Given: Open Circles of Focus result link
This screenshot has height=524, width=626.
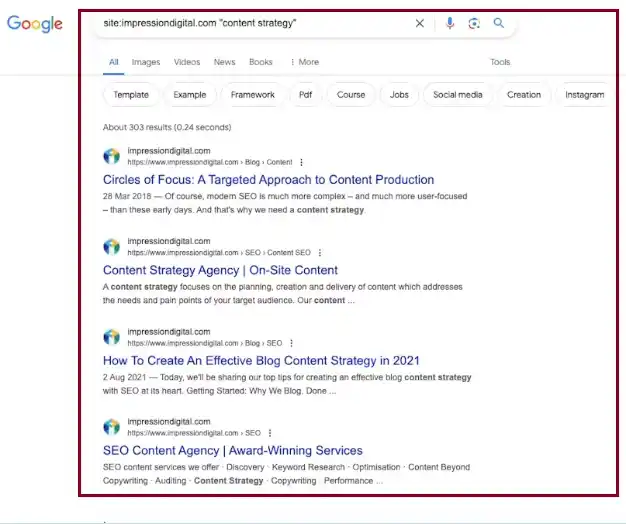Looking at the screenshot, I should 268,180.
